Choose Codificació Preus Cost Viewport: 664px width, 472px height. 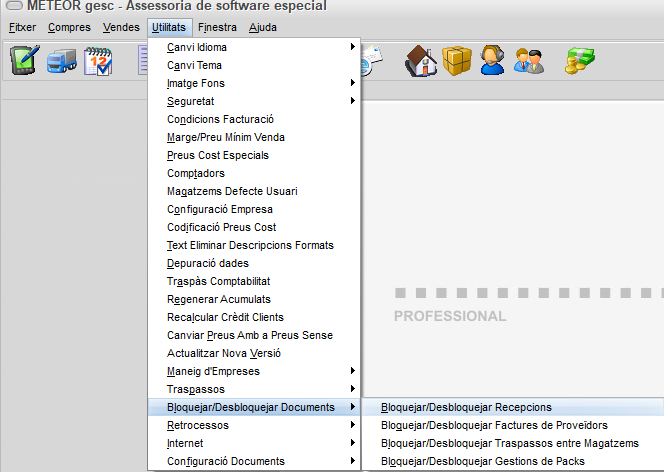(254, 227)
